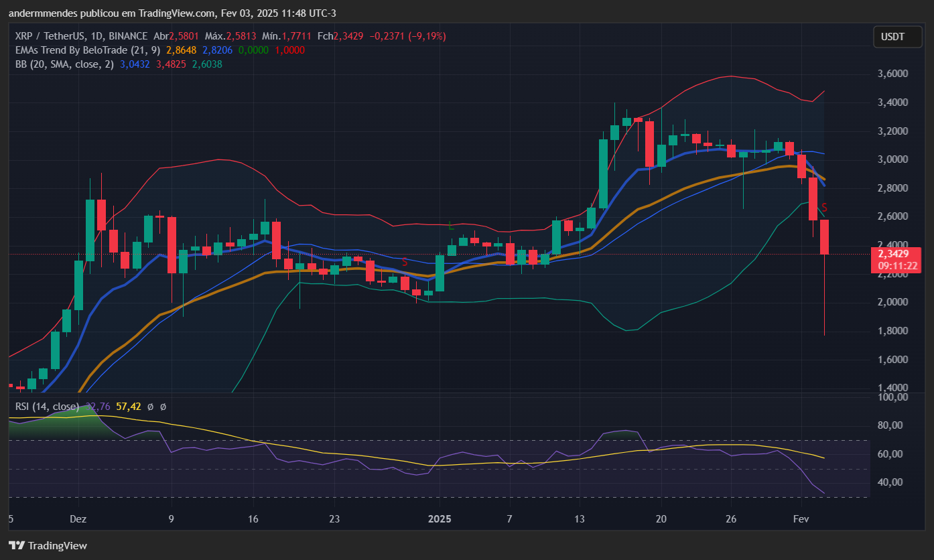Image resolution: width=934 pixels, height=560 pixels.
Task: Click the green EMA value 0,0000
Action: (x=254, y=50)
